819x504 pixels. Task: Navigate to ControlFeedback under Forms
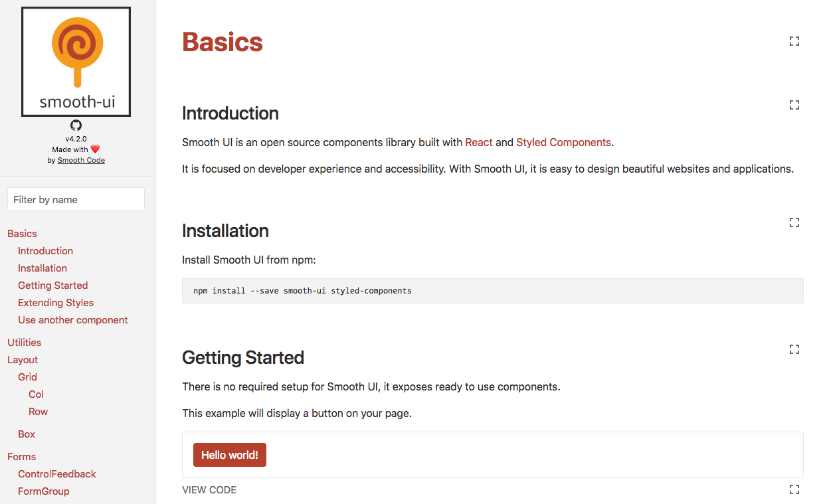tap(57, 474)
